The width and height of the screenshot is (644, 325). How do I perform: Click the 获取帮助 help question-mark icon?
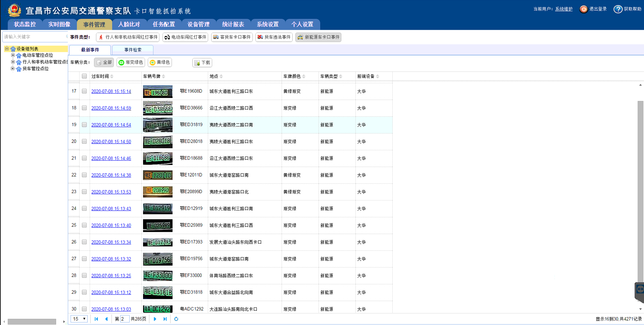[x=618, y=9]
